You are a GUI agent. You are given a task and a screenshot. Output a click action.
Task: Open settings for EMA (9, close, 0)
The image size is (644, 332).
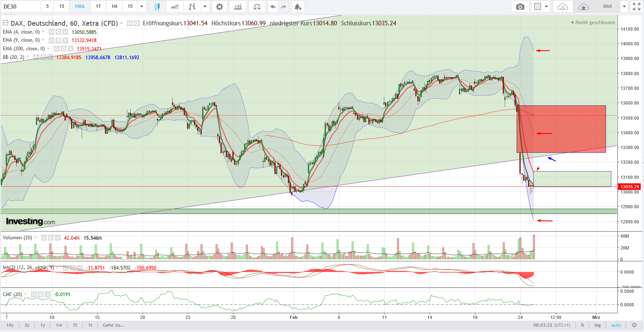click(58, 40)
